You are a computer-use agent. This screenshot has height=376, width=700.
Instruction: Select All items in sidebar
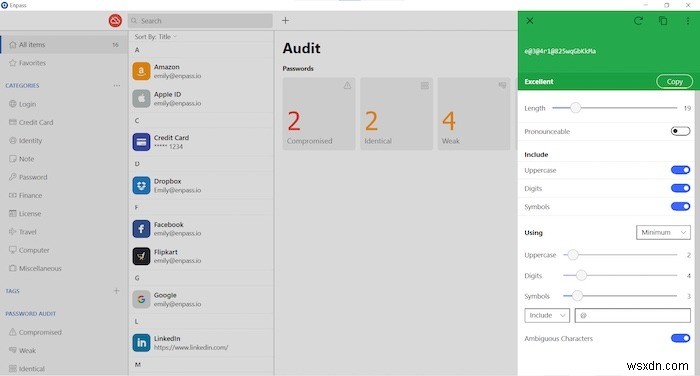(64, 45)
